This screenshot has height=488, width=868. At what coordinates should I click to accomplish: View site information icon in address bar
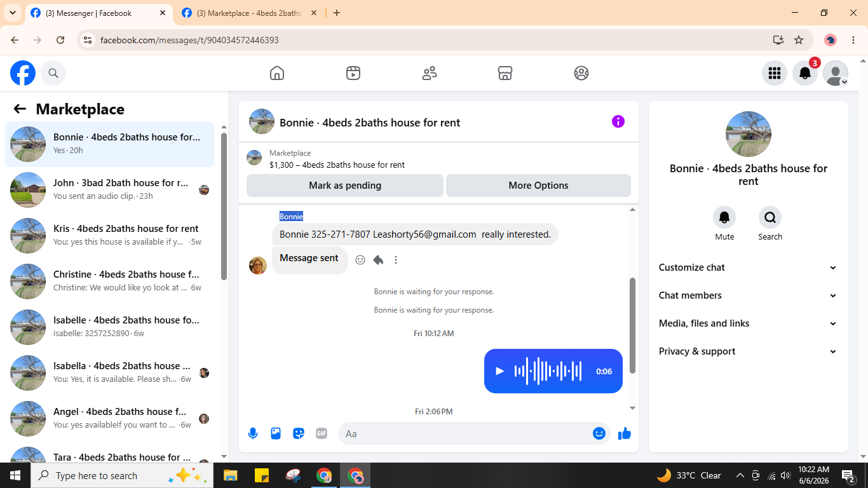click(88, 40)
